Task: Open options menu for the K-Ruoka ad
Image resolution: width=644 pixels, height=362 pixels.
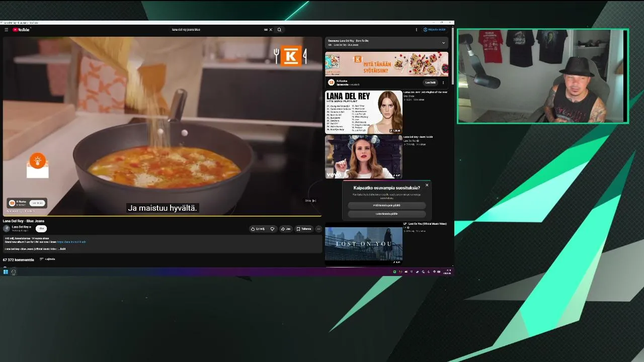Action: pyautogui.click(x=443, y=82)
